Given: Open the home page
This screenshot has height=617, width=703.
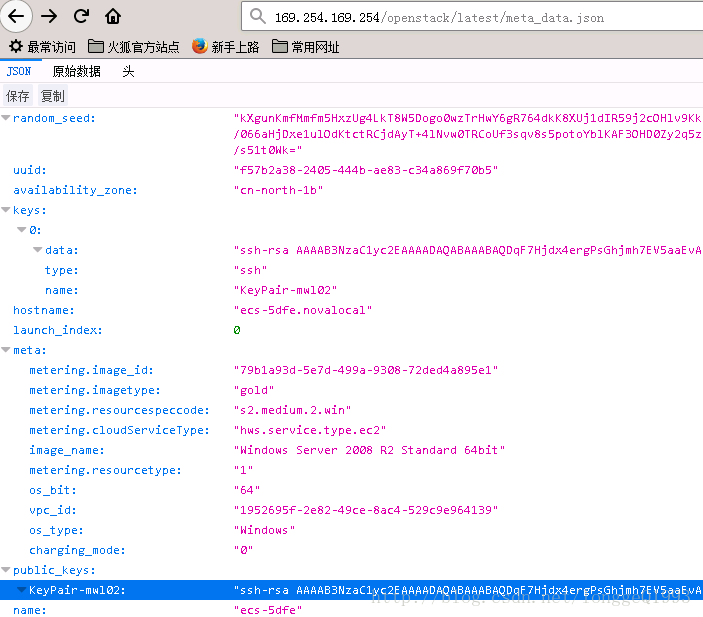Looking at the screenshot, I should [113, 16].
